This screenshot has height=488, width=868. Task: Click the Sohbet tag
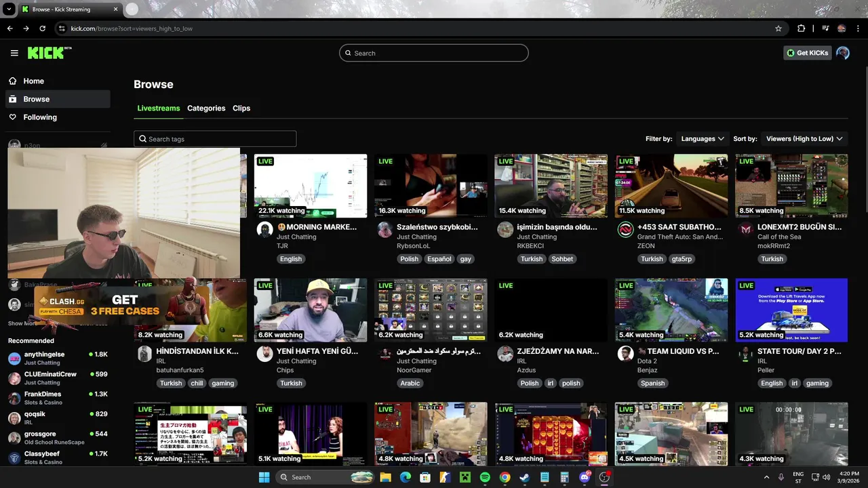562,259
